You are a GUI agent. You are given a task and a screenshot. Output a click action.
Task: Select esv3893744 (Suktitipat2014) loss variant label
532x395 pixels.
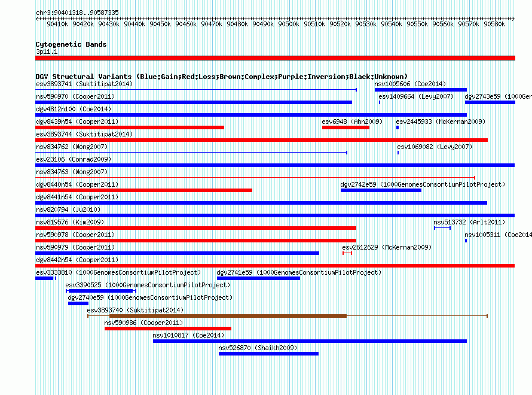click(84, 134)
